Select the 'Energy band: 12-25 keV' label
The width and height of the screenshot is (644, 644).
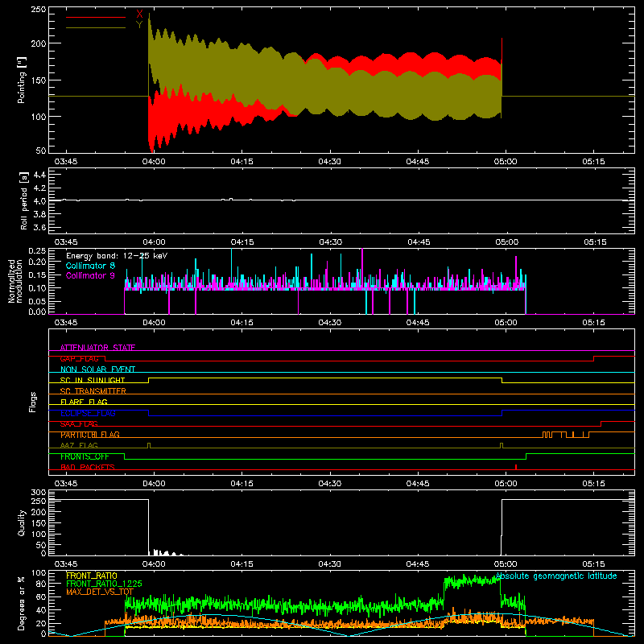pyautogui.click(x=117, y=256)
